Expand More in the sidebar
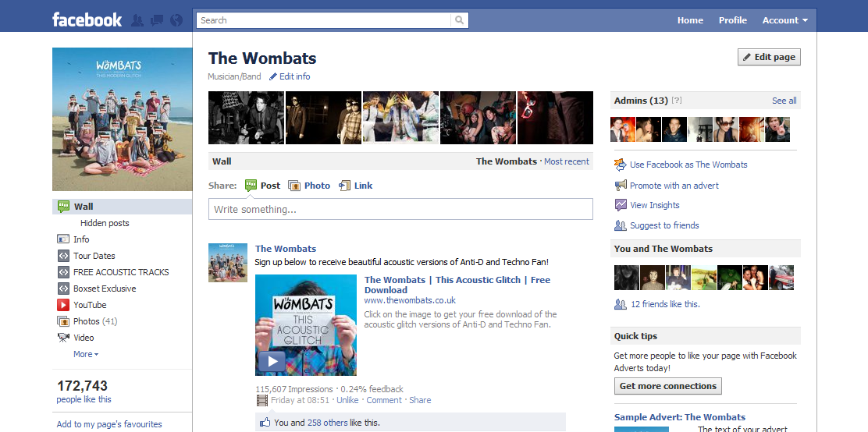 point(86,354)
